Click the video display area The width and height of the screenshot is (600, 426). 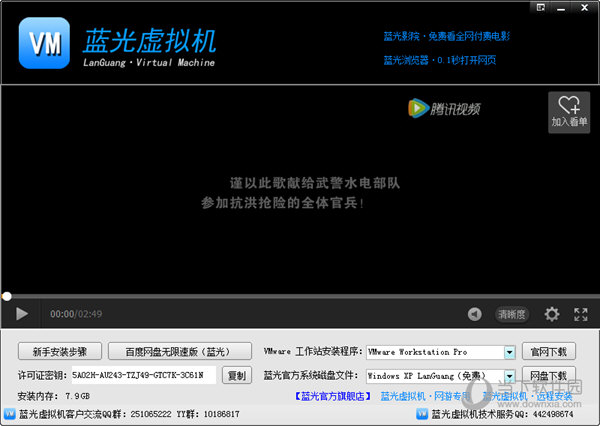click(x=300, y=189)
